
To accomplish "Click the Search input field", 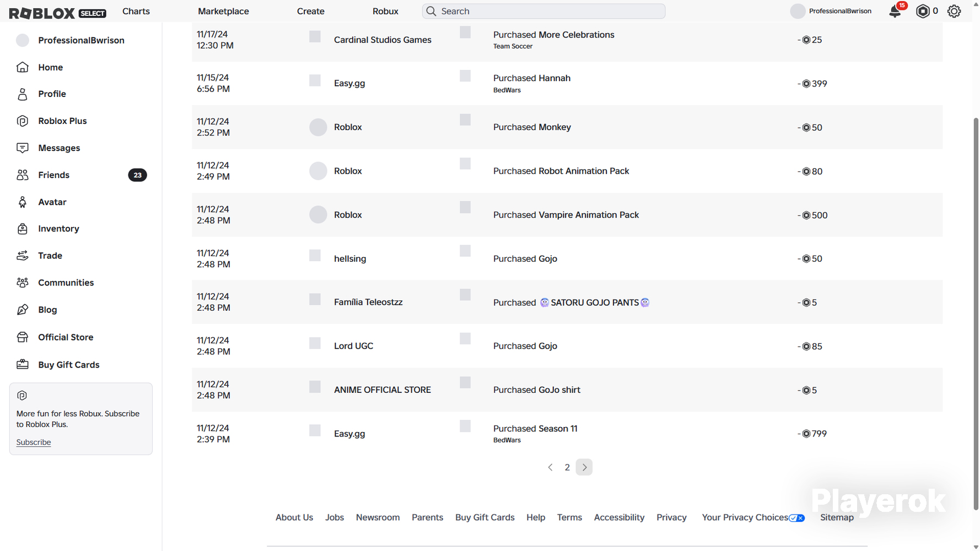I will point(543,11).
